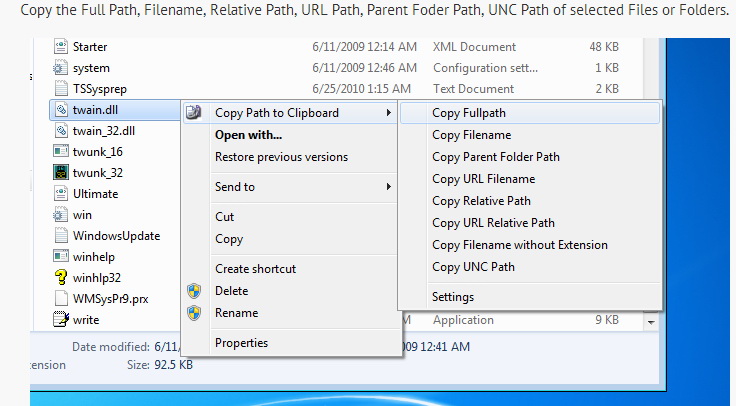Screen dimensions: 736x406
Task: Click the file list scroll down arrow
Action: [651, 322]
